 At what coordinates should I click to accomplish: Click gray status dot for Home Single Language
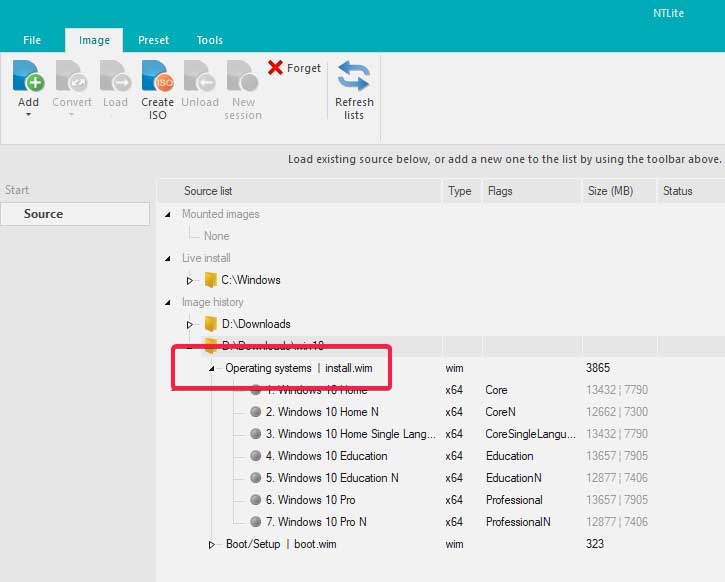[x=255, y=434]
